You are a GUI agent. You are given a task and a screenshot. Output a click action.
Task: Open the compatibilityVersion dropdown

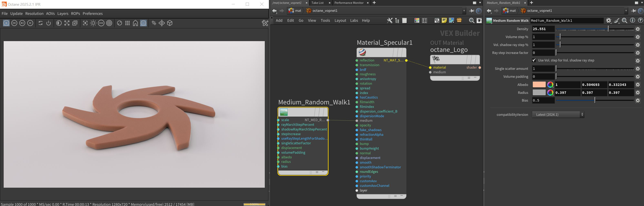(x=558, y=115)
